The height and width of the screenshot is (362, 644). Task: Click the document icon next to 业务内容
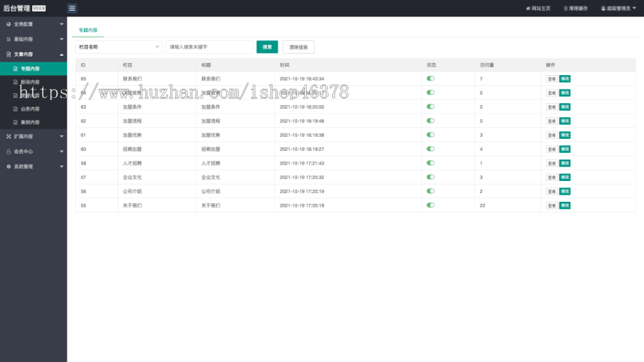(x=15, y=109)
